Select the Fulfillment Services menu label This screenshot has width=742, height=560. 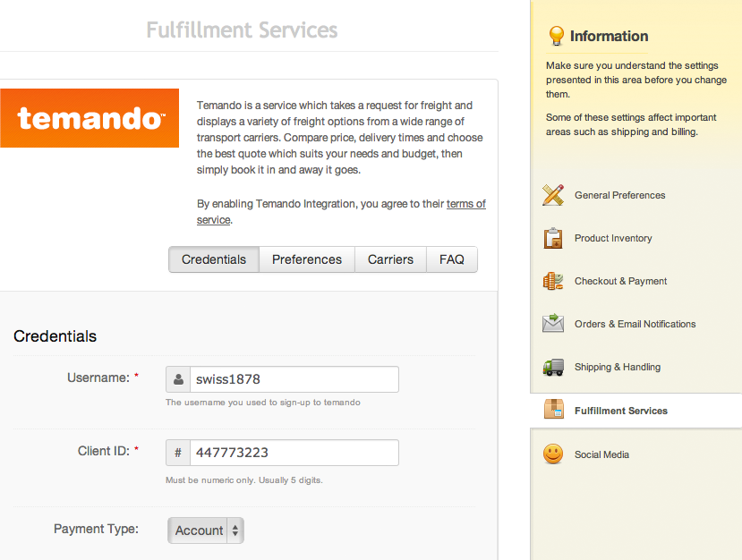(621, 411)
